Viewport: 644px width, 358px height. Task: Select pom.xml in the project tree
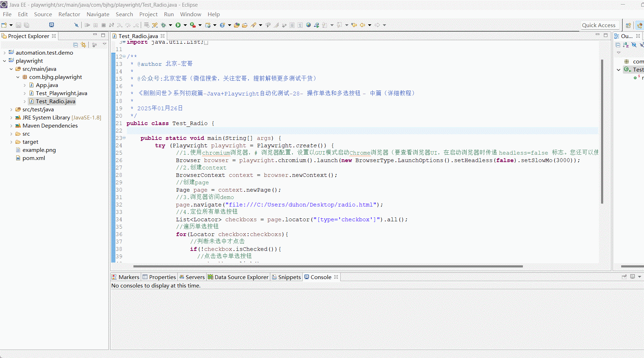[x=34, y=158]
